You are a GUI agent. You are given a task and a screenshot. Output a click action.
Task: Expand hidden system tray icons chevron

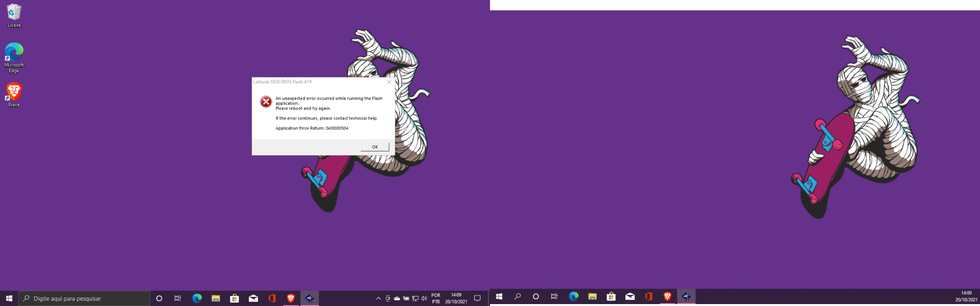[379, 298]
